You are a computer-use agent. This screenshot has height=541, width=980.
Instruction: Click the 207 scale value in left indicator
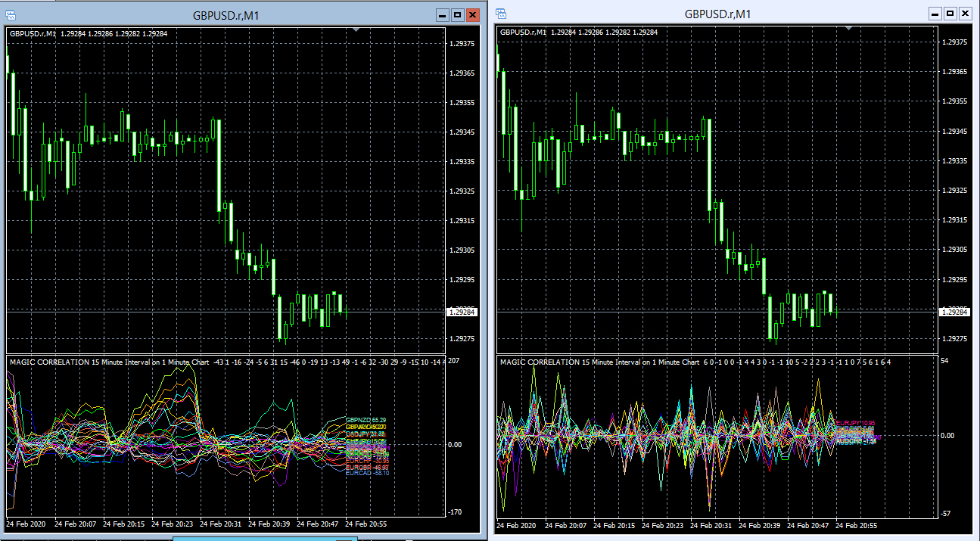(455, 362)
